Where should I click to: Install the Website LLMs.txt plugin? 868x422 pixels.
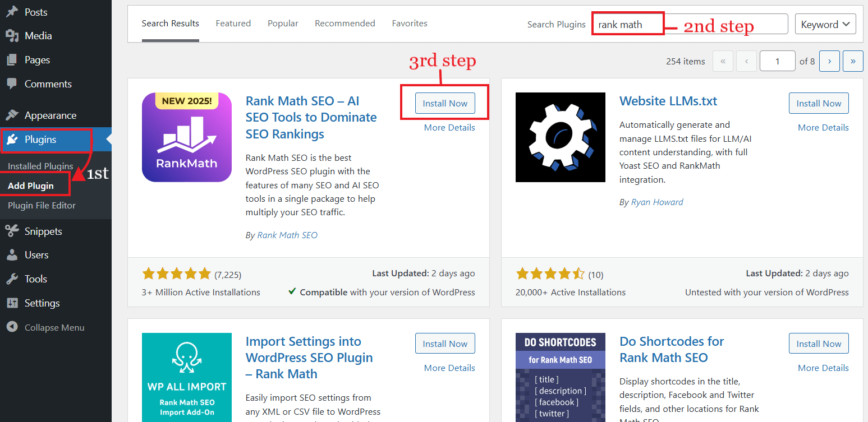[819, 103]
